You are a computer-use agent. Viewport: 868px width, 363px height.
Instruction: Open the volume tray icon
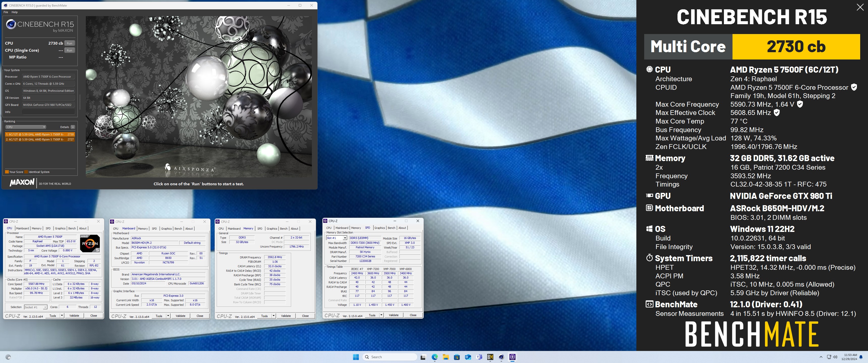click(835, 357)
